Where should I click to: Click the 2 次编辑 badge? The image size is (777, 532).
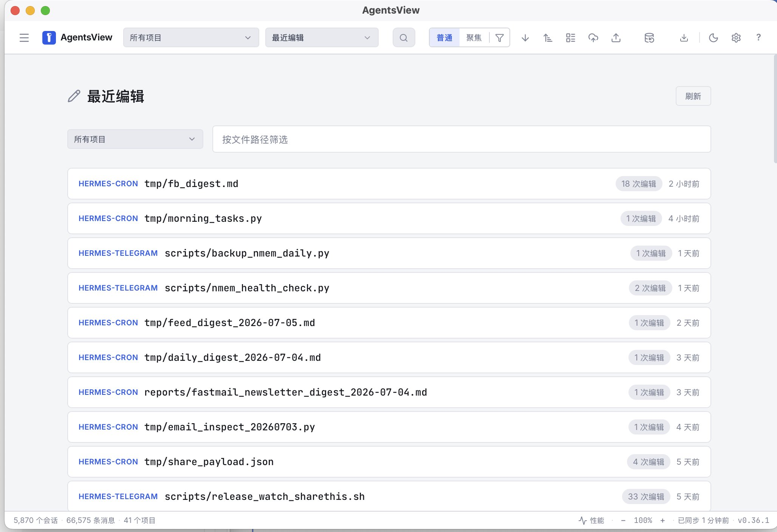[650, 288]
